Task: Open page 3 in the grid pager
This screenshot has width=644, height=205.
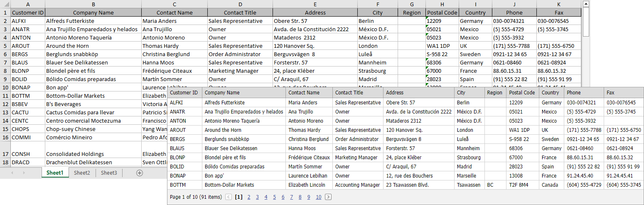Action: pos(257,197)
